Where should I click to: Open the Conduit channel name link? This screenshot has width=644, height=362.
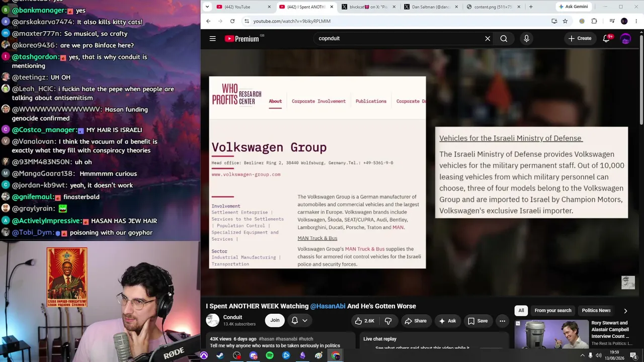(232, 317)
